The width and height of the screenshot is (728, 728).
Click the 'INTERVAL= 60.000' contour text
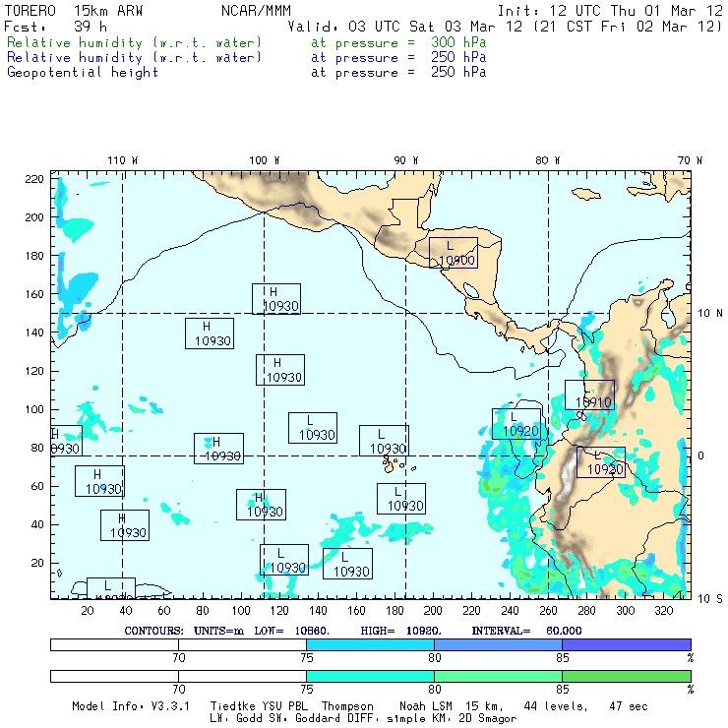(526, 631)
